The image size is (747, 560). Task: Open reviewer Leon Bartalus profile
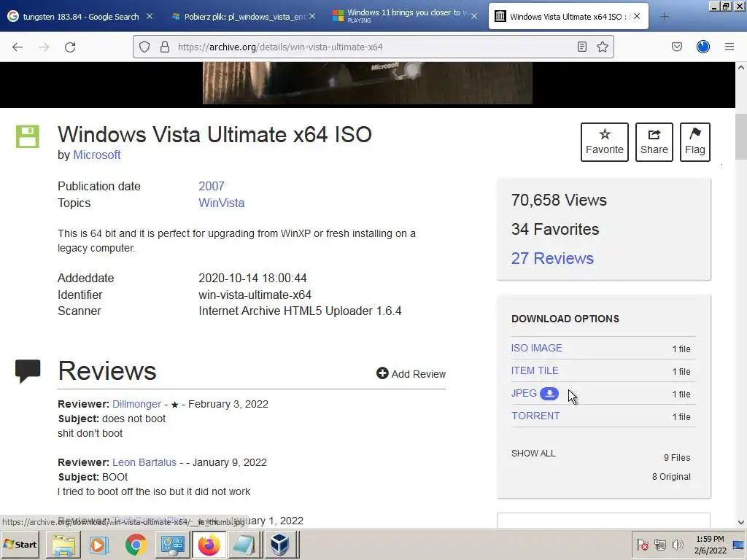pos(144,462)
